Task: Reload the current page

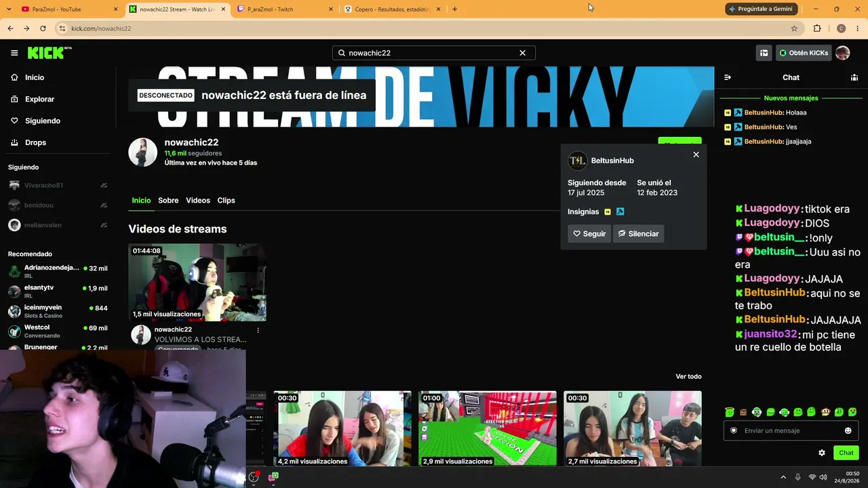Action: tap(43, 28)
